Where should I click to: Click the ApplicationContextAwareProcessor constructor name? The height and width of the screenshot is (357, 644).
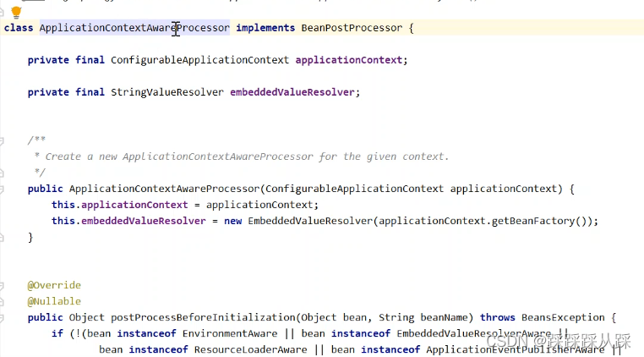164,189
